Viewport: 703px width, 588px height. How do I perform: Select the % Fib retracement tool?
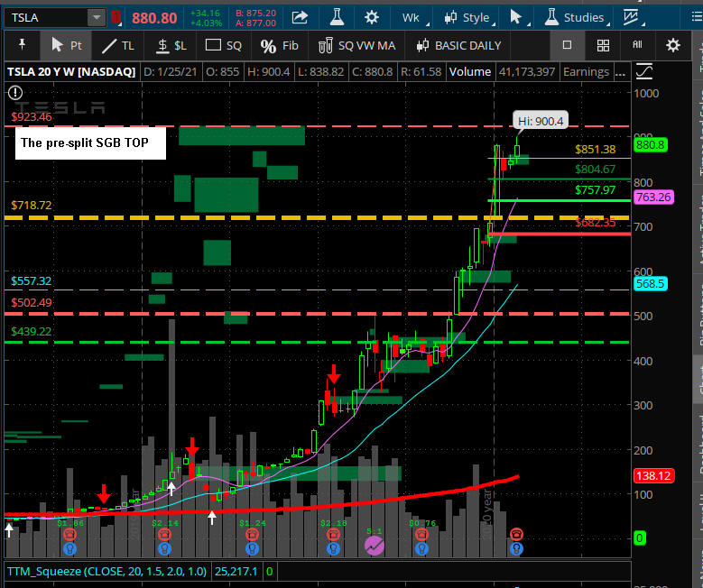[x=279, y=45]
